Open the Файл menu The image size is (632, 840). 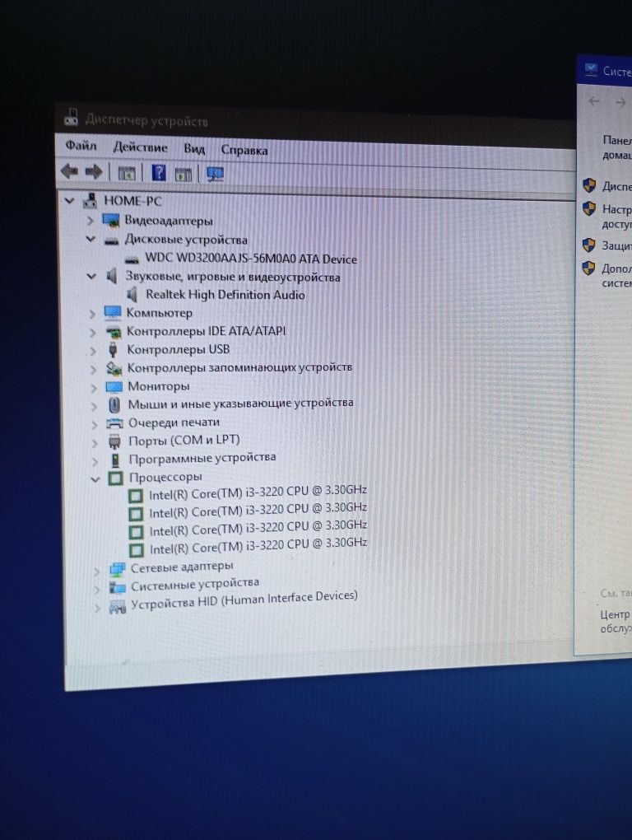(81, 145)
